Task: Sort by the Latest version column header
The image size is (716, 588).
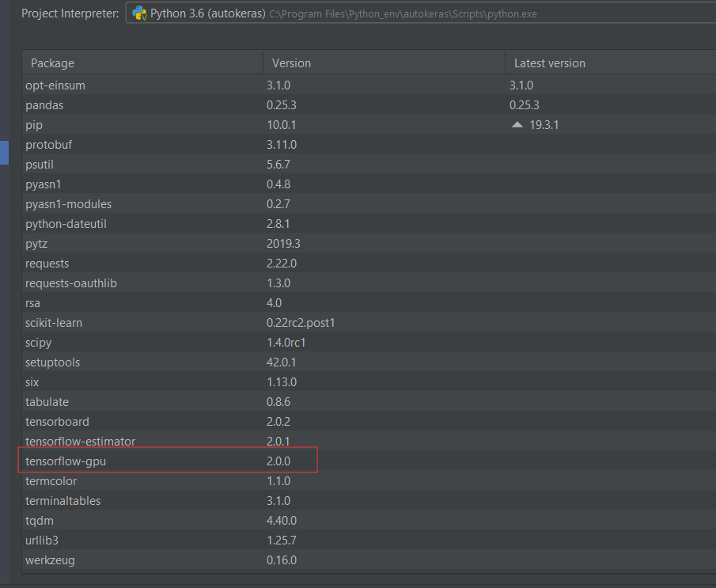Action: tap(549, 62)
